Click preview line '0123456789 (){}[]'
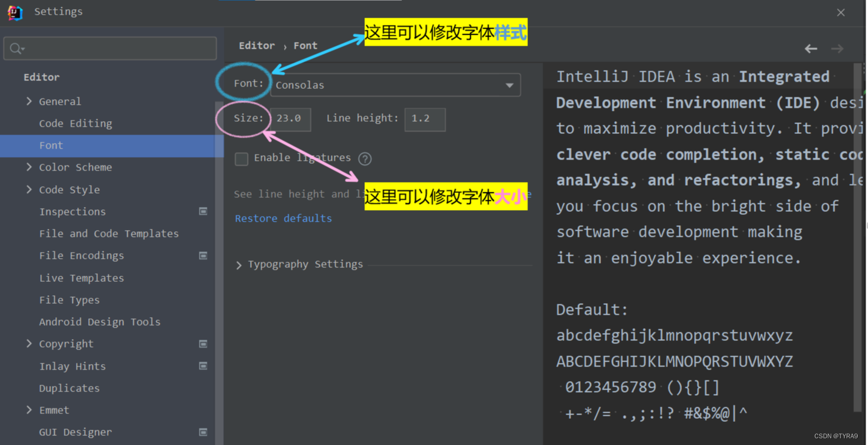868x445 pixels. pyautogui.click(x=642, y=387)
